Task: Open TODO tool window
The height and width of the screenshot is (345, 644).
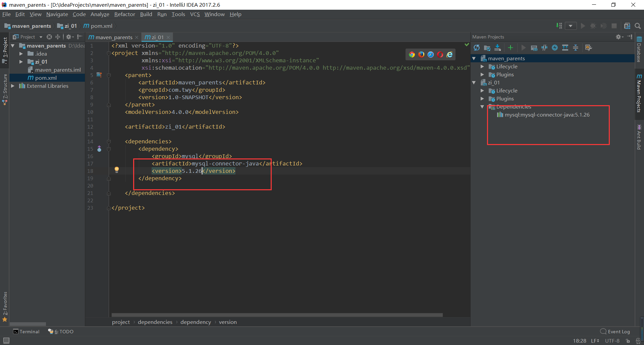Action: point(61,331)
